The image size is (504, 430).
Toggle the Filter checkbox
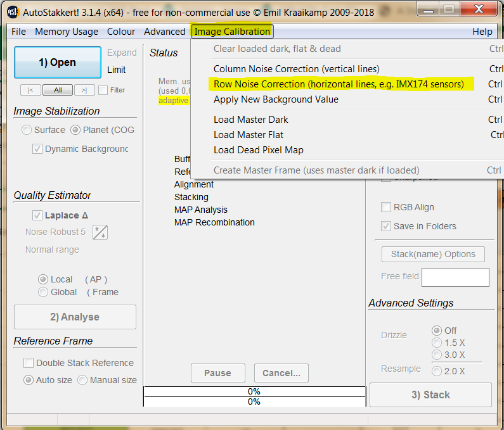click(103, 90)
